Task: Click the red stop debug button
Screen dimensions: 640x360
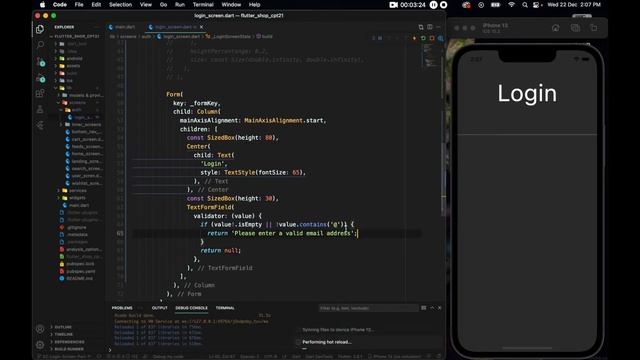Action: point(432,38)
